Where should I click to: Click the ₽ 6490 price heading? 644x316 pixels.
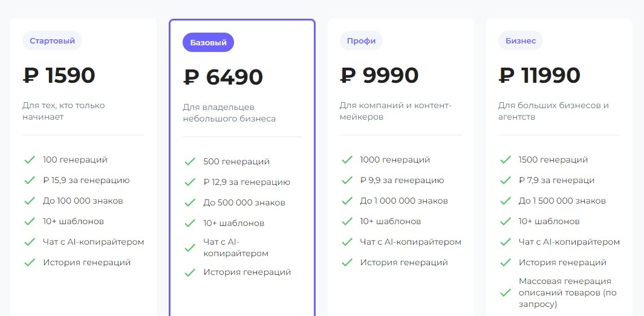[x=223, y=77]
